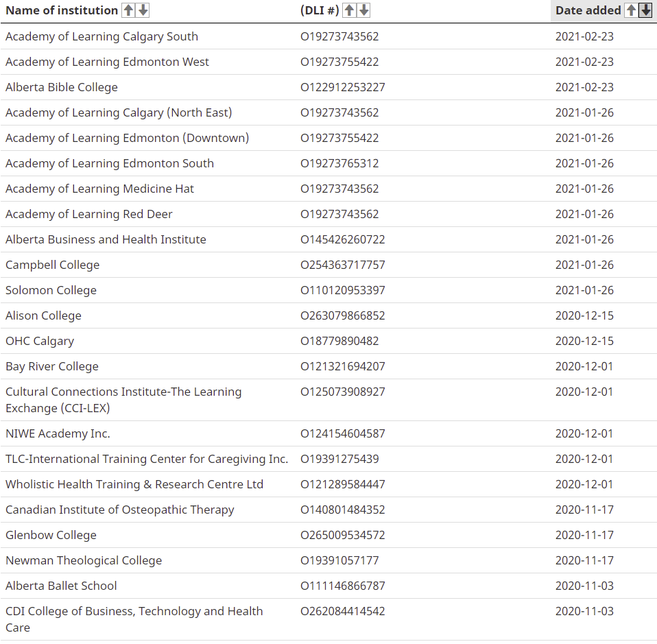Select DLI number O122912253227

tap(342, 87)
